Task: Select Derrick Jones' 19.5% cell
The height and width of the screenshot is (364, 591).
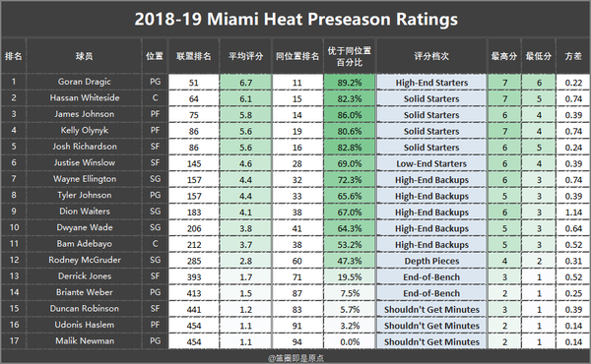Action: coord(350,276)
